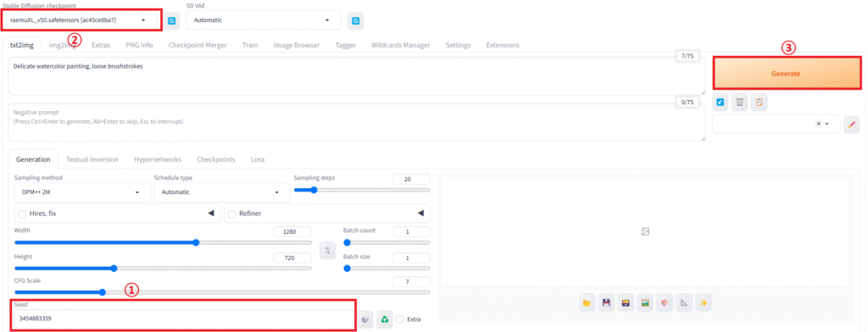Click the Width slider
The height and width of the screenshot is (332, 868).
pos(163,242)
